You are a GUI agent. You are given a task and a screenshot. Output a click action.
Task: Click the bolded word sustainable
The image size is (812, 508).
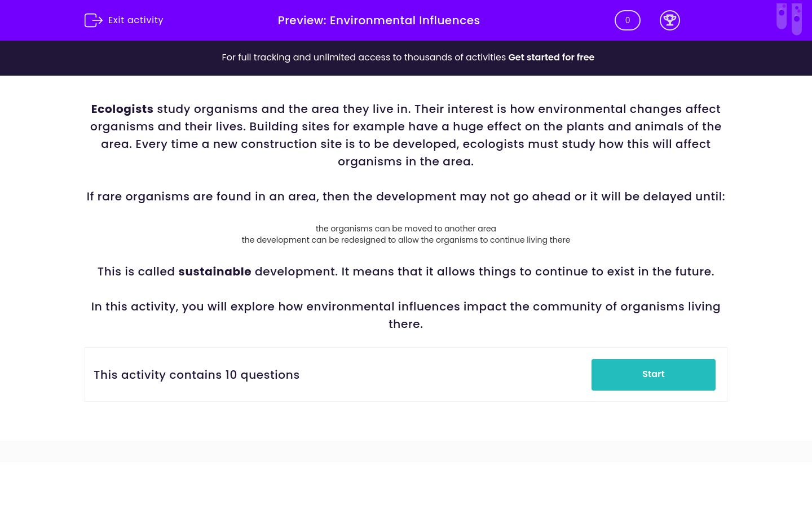click(x=215, y=271)
